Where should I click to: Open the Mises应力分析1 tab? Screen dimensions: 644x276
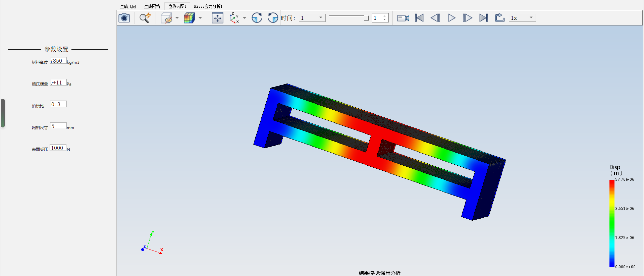(x=208, y=6)
